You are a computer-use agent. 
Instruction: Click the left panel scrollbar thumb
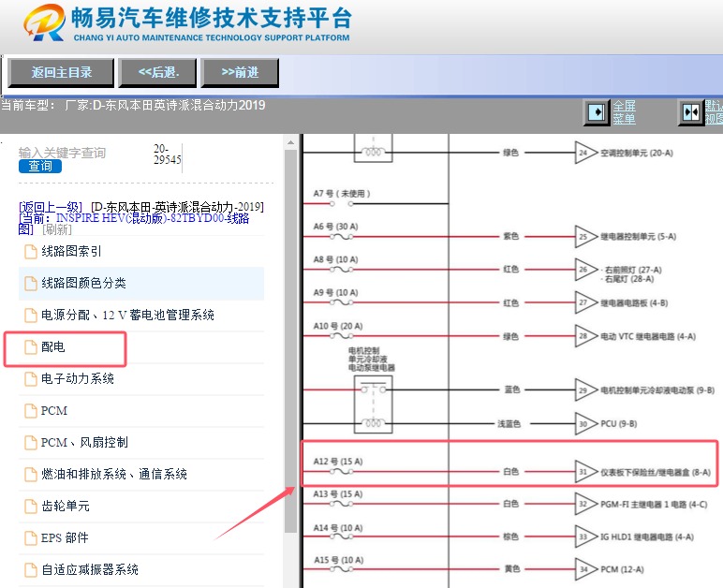coord(290,341)
